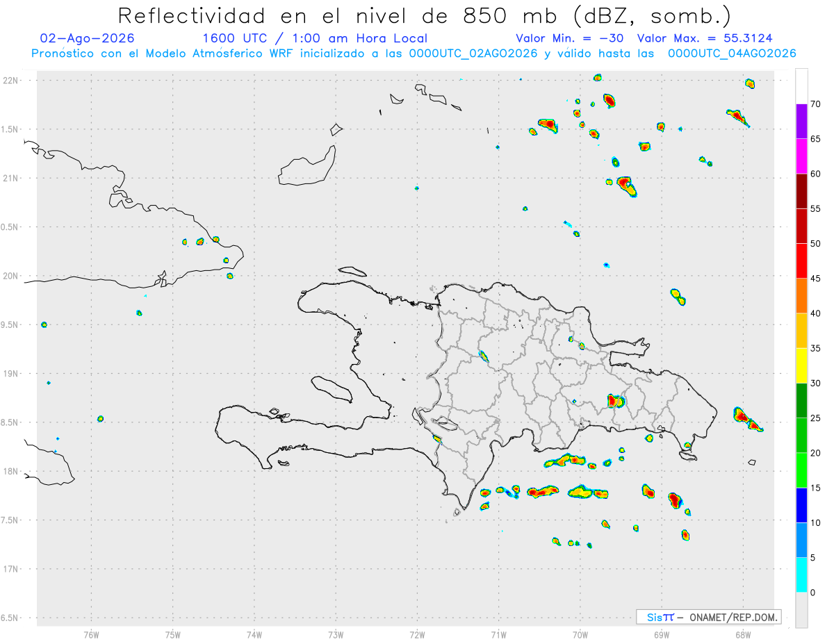Click the colorbar label 70

point(816,104)
